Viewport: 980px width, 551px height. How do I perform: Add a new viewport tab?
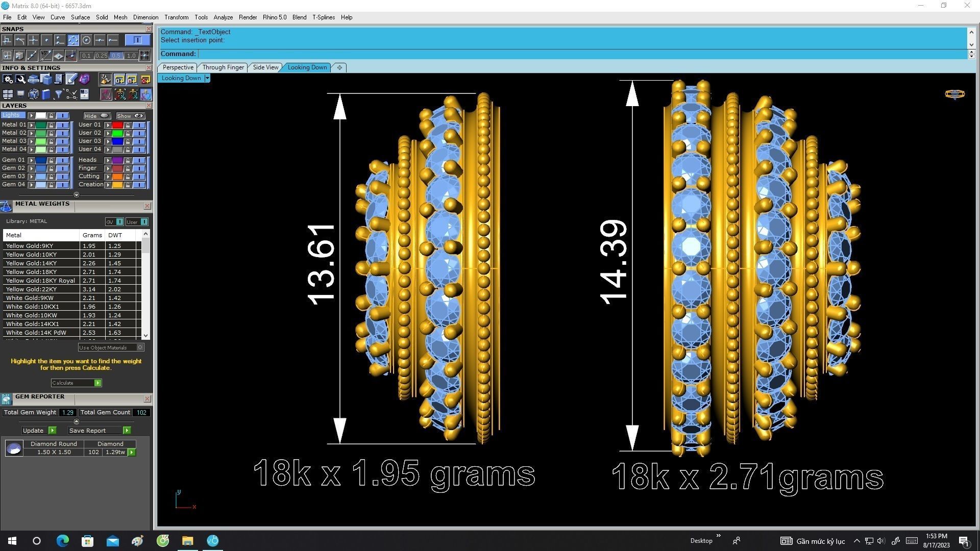[339, 67]
